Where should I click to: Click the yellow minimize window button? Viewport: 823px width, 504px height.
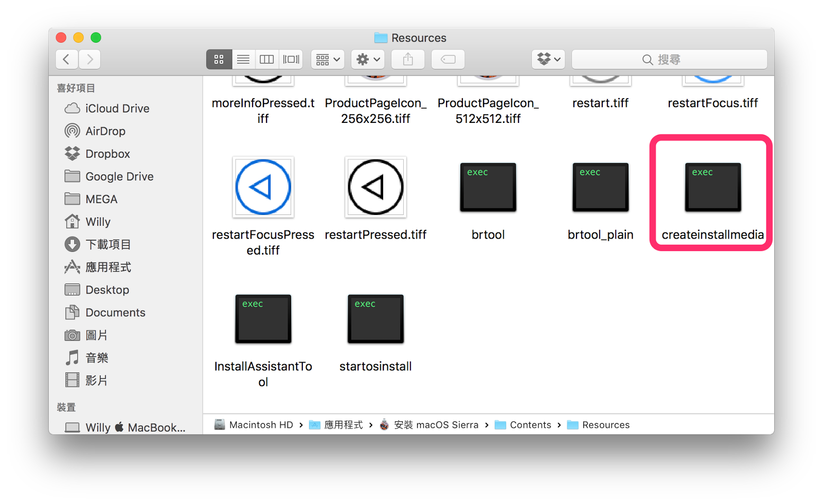coord(78,38)
